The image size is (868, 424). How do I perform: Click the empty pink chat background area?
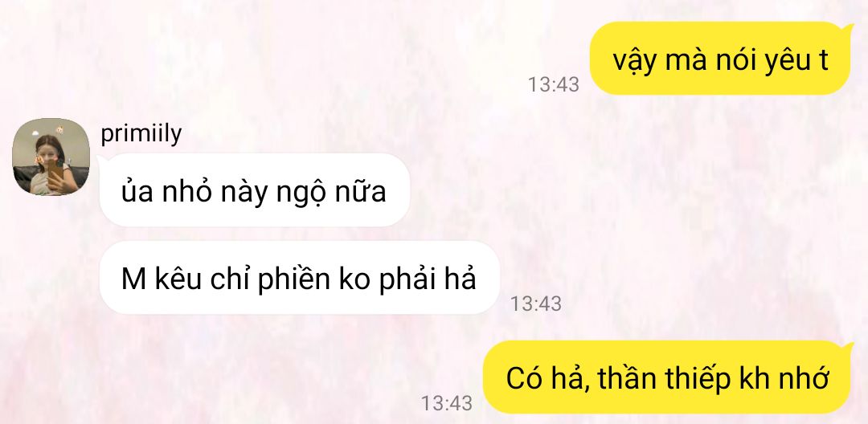pyautogui.click(x=665, y=221)
